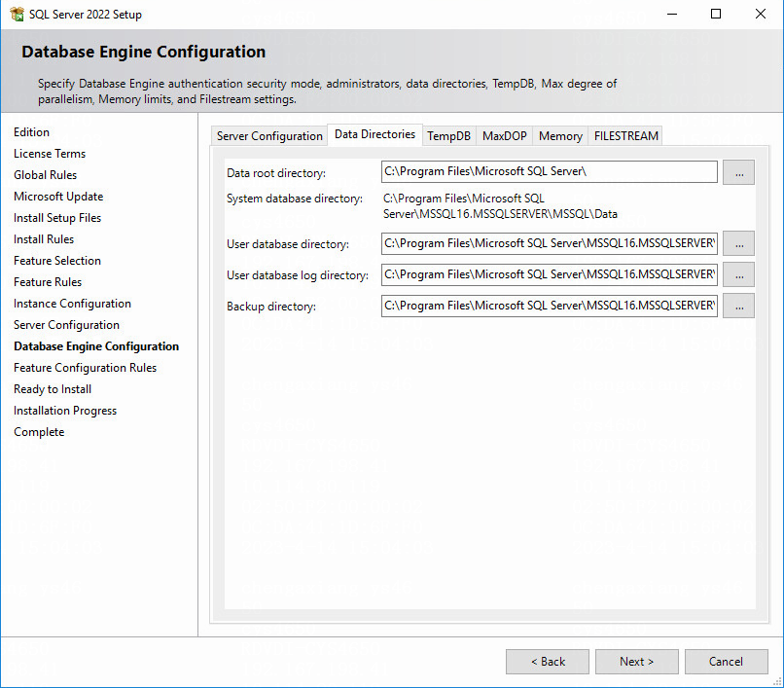The height and width of the screenshot is (688, 784).
Task: Minimize the SQL Server 2022 Setup window
Action: pyautogui.click(x=672, y=14)
